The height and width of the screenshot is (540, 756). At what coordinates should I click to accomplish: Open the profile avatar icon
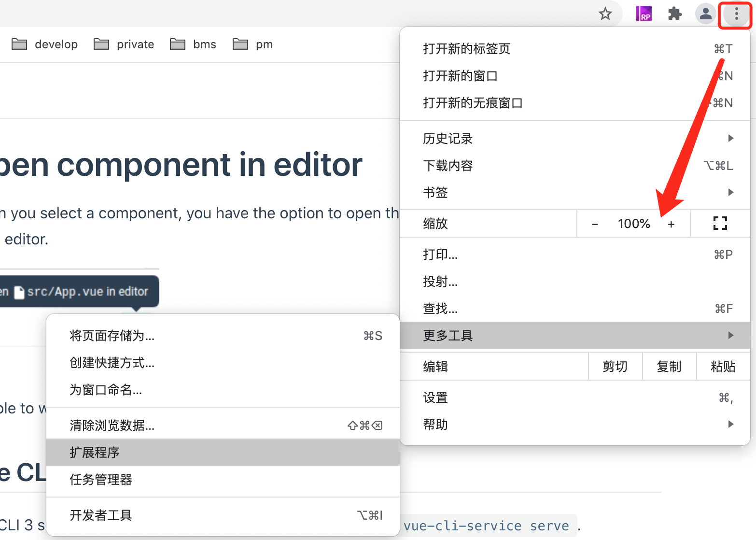[x=705, y=14]
